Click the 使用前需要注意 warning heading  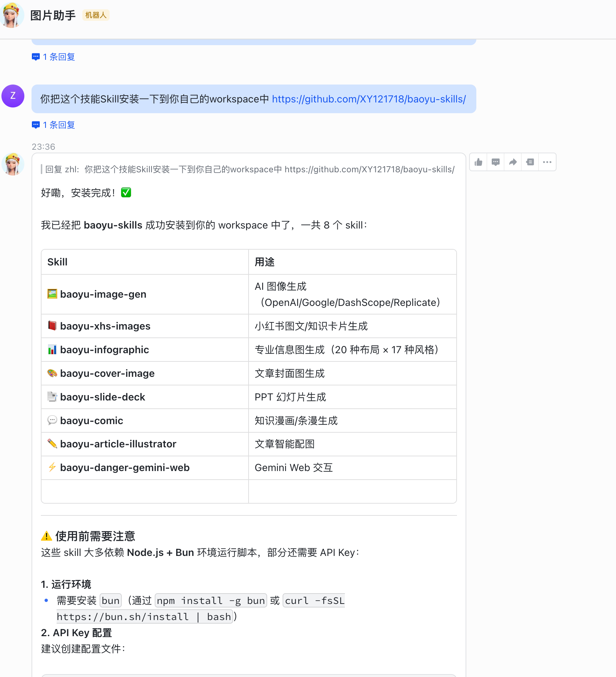[95, 536]
